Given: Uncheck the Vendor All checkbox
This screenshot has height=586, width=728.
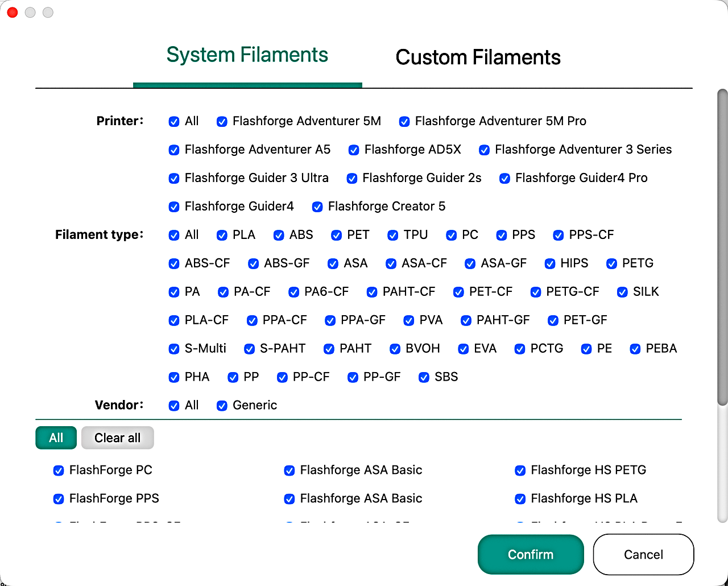Looking at the screenshot, I should pos(174,406).
